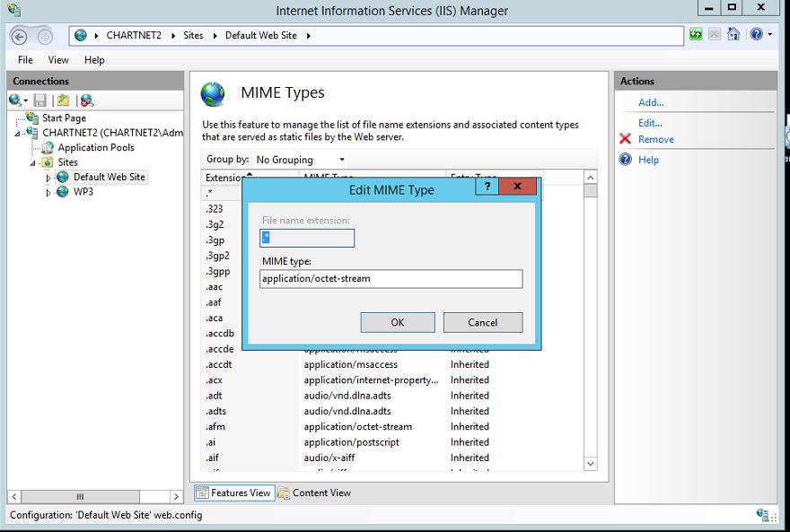790x532 pixels.
Task: Switch to Features View tab
Action: tap(234, 493)
